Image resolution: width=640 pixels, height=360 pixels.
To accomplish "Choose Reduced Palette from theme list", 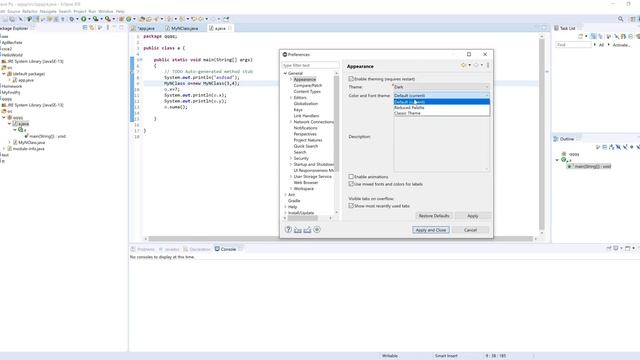I will 441,108.
